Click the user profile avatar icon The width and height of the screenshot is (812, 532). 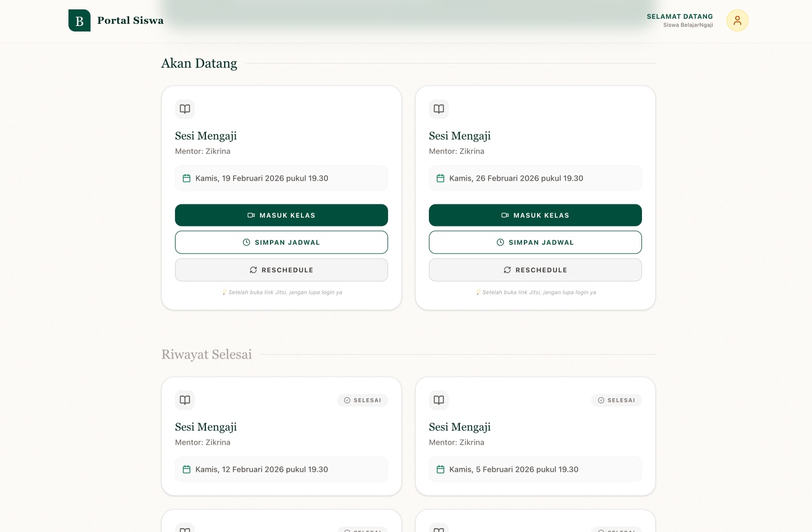[737, 20]
